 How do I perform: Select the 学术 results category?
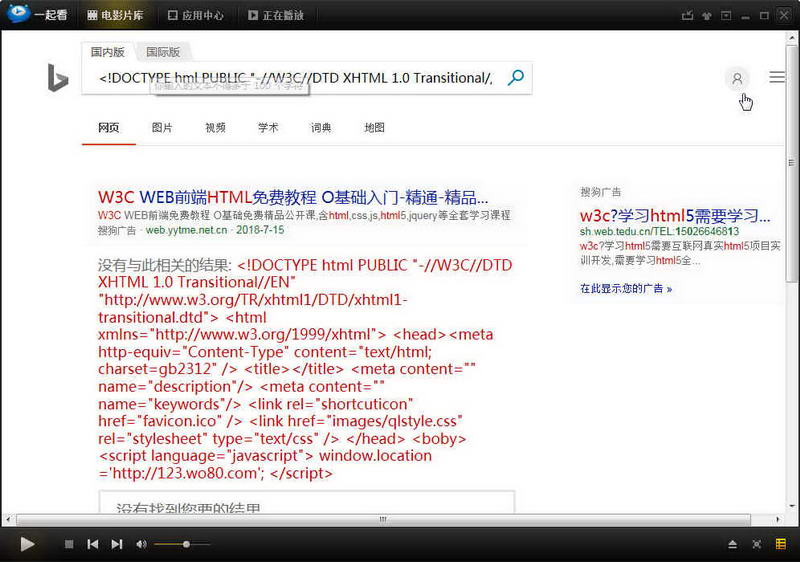(x=268, y=127)
